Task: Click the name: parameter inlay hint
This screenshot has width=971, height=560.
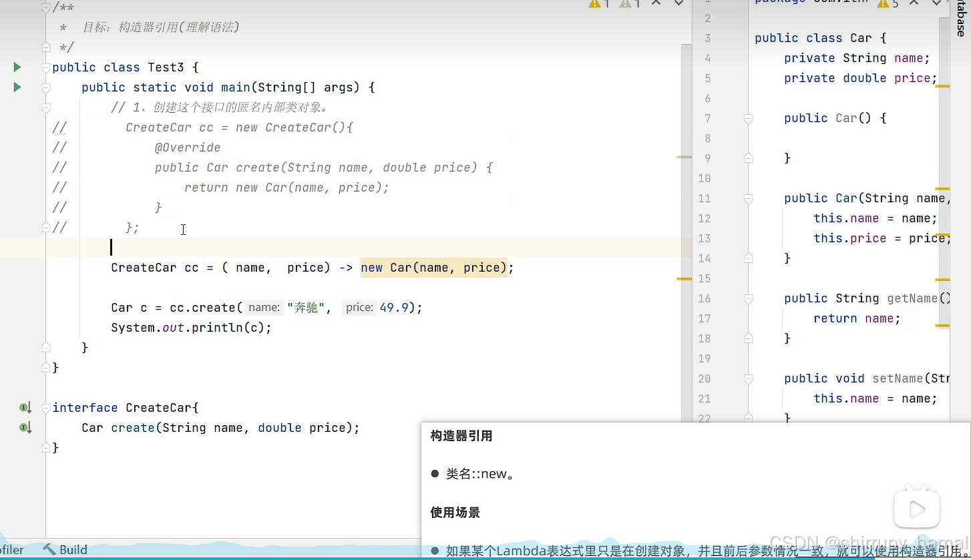Action: coord(263,308)
